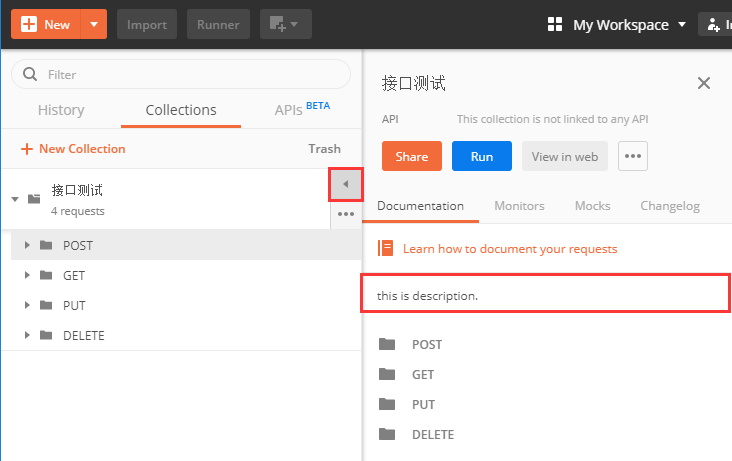Image resolution: width=732 pixels, height=461 pixels.
Task: Click the documentation book icon
Action: click(x=386, y=248)
